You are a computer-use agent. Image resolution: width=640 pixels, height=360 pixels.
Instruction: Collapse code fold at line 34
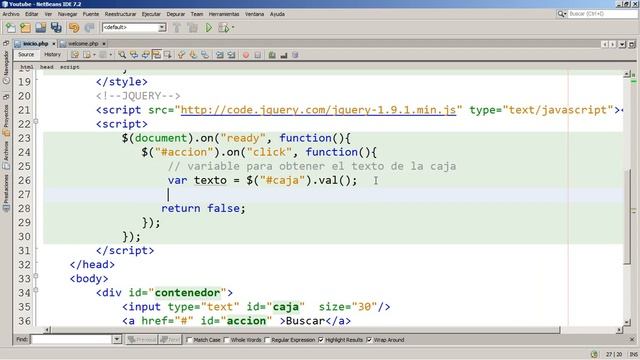pyautogui.click(x=36, y=290)
